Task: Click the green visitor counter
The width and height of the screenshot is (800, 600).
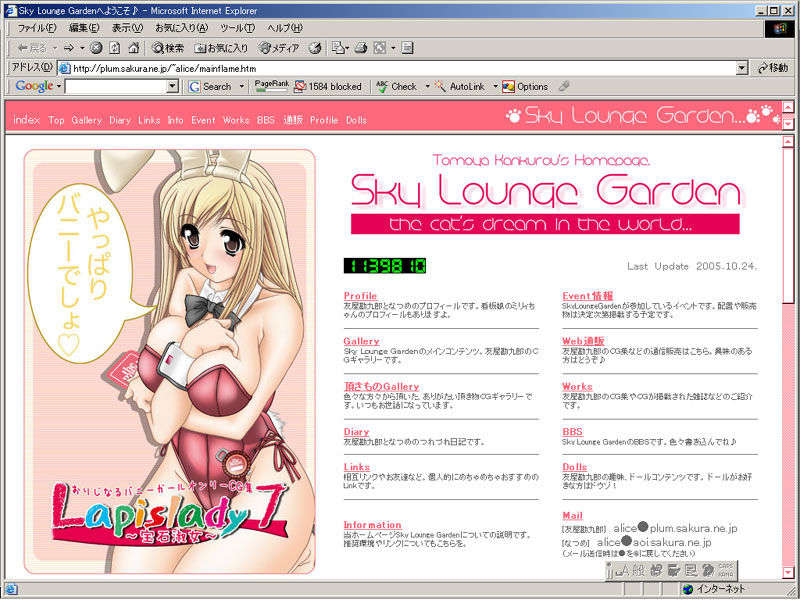Action: click(385, 266)
